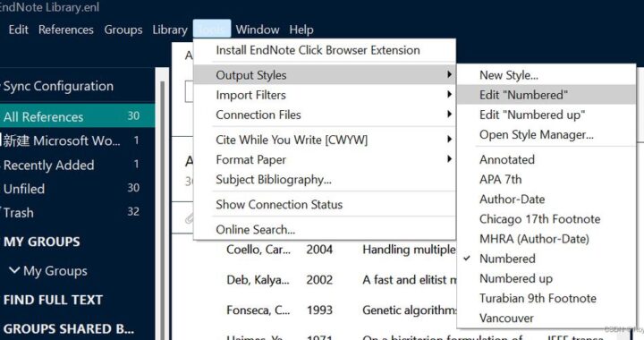Viewport: 644px width, 340px height.
Task: Open the Window menu
Action: (x=258, y=30)
